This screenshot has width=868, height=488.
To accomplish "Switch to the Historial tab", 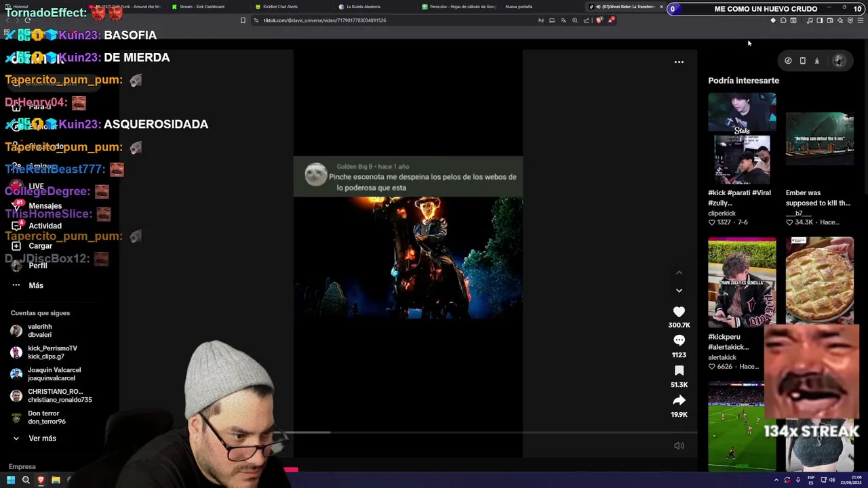I will click(20, 7).
